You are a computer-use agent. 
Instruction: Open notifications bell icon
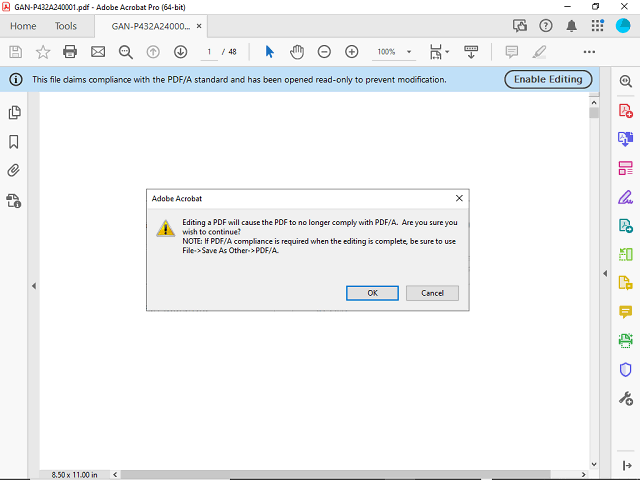(x=571, y=26)
